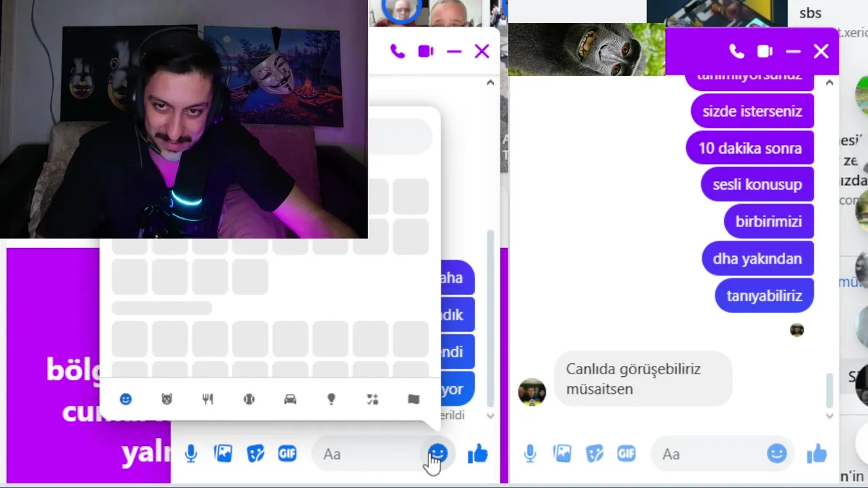
Task: Click the 'birbirimizi' message bubble
Action: tap(768, 222)
